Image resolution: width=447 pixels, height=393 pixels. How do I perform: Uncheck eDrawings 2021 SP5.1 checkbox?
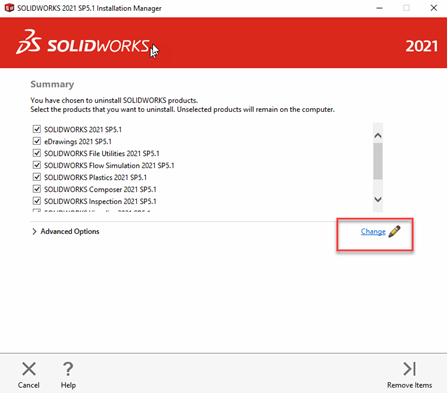point(37,141)
